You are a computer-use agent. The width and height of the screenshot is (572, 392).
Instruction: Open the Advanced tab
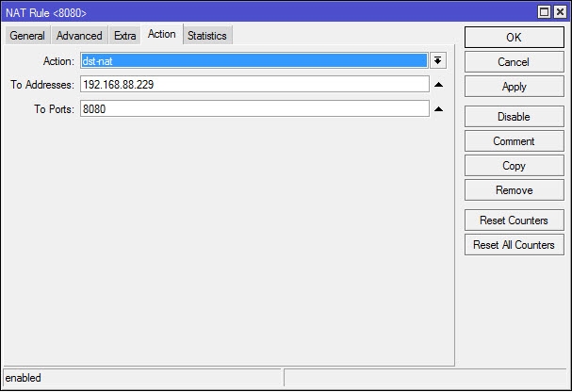point(79,36)
